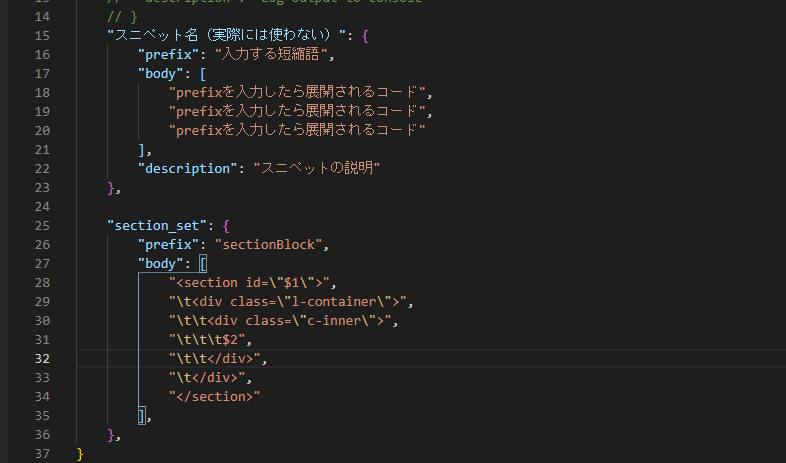Select line number 25 in the gutter
The width and height of the screenshot is (786, 463).
pos(41,225)
